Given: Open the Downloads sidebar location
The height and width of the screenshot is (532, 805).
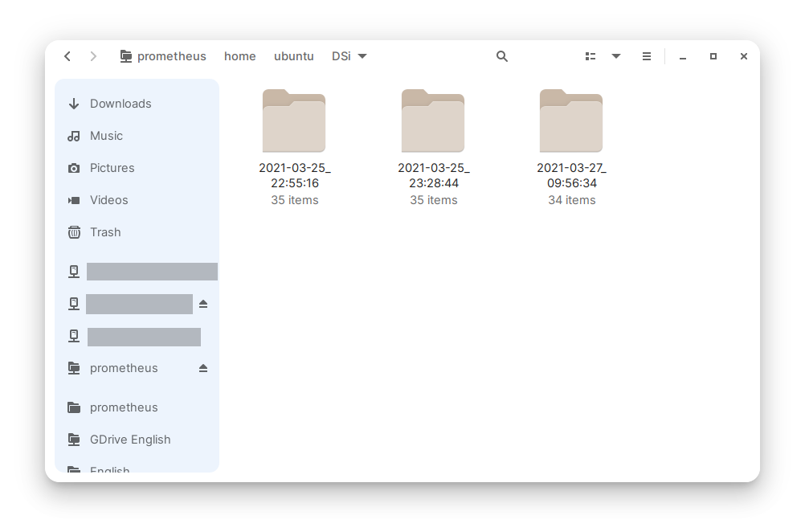Looking at the screenshot, I should (x=121, y=104).
